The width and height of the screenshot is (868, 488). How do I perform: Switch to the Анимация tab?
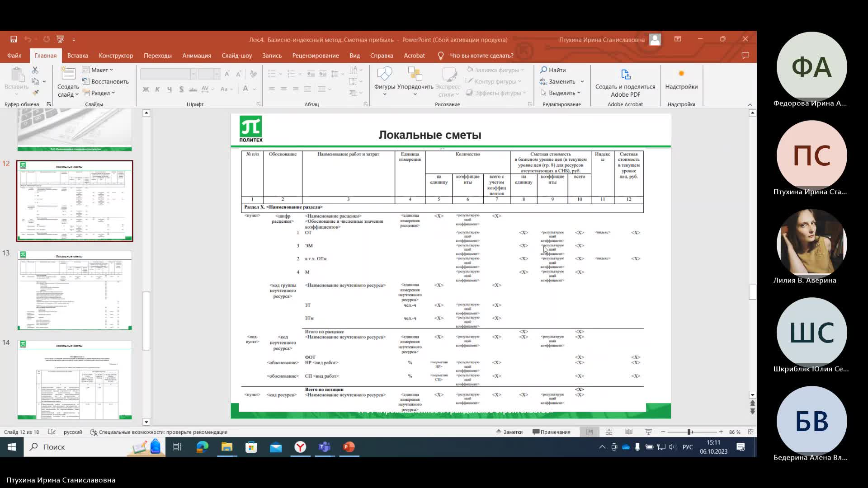click(197, 56)
